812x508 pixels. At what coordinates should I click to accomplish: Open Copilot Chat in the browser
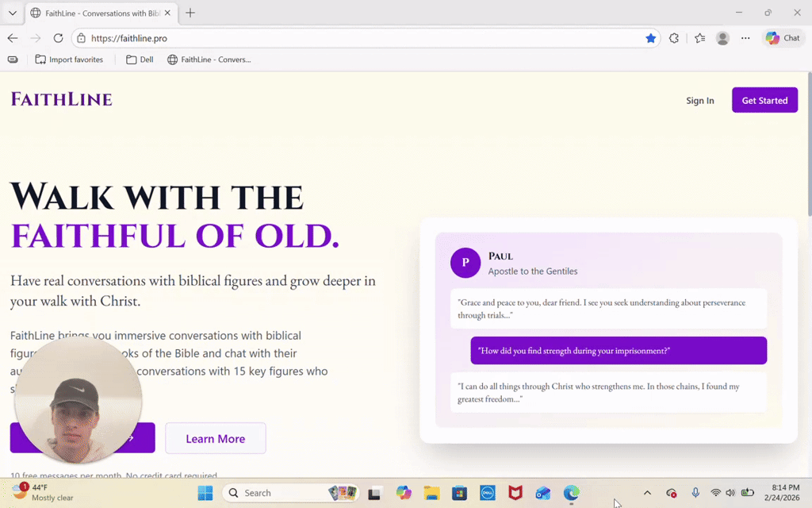click(x=783, y=38)
